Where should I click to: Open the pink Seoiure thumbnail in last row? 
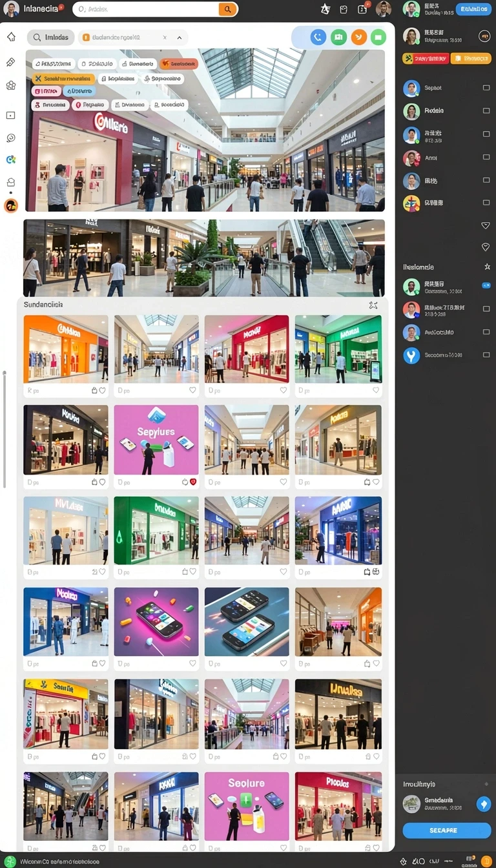coord(247,806)
